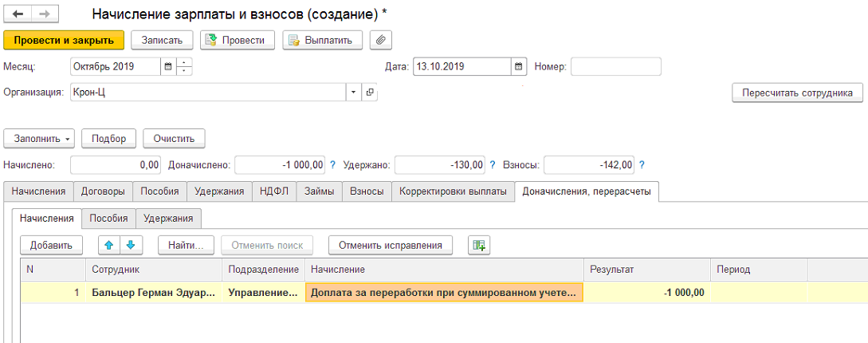Open the Корректировки выплаты tab
Image resolution: width=868 pixels, height=343 pixels.
(x=453, y=191)
